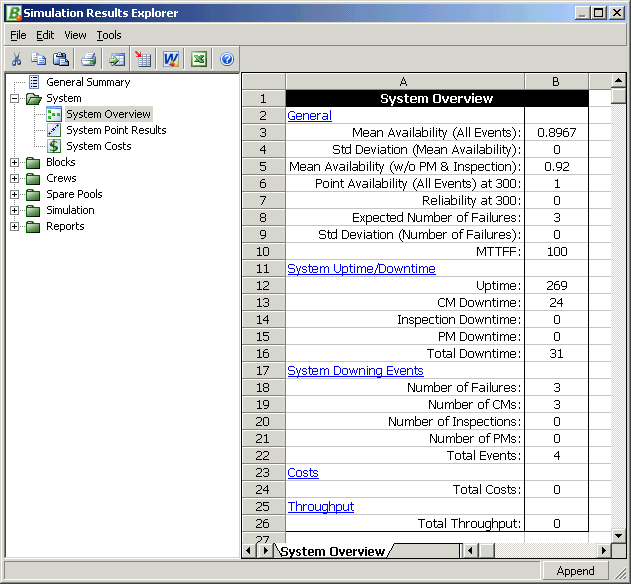The height and width of the screenshot is (584, 631).
Task: Expand the Simulation tree node
Action: [14, 210]
